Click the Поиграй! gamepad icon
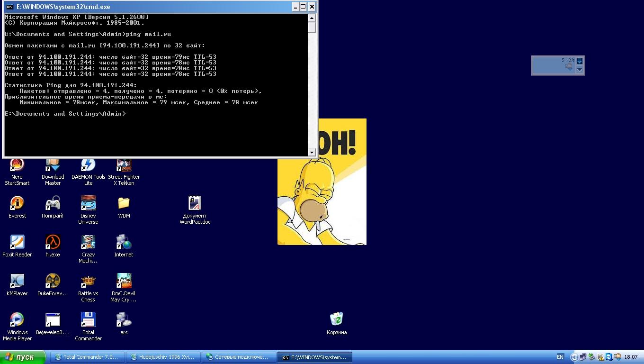The width and height of the screenshot is (644, 364). (x=53, y=207)
